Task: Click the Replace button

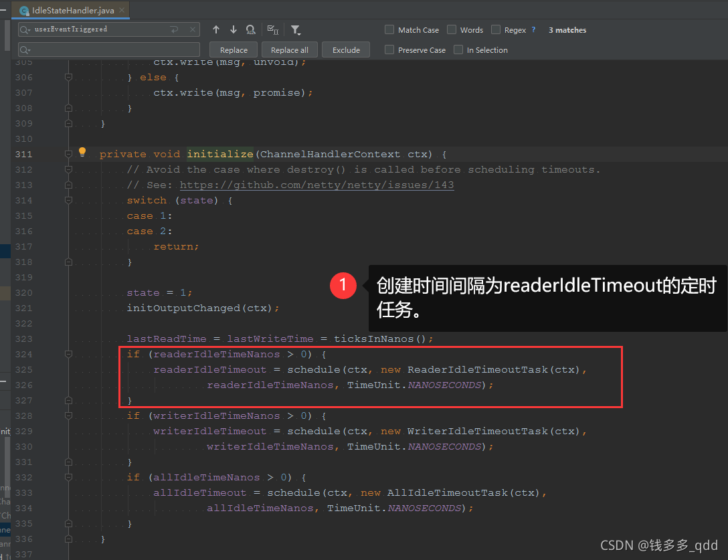Action: pos(234,50)
